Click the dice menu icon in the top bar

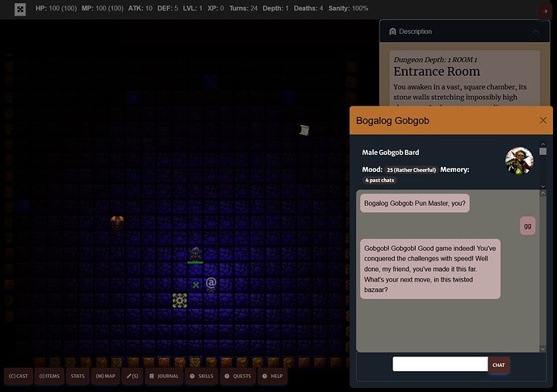pos(20,10)
